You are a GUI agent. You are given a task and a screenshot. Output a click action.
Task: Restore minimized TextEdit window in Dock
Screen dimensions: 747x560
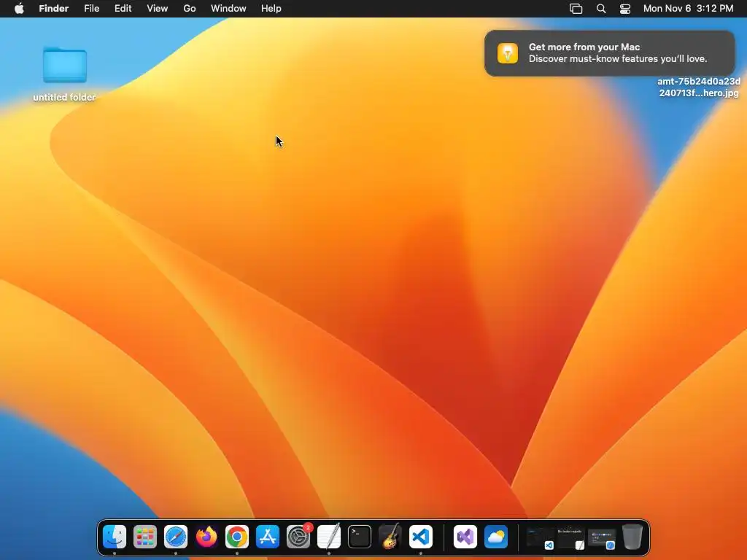point(570,538)
